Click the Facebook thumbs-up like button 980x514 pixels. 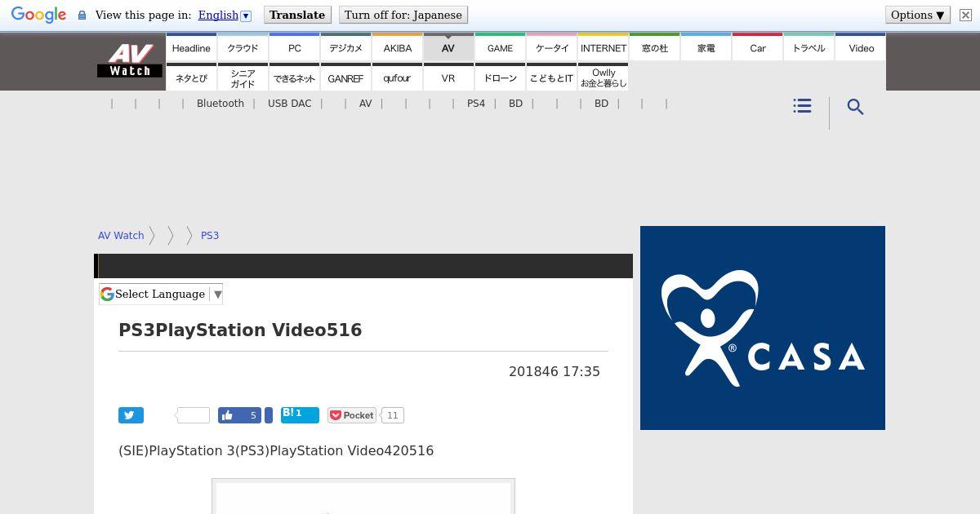coord(239,415)
